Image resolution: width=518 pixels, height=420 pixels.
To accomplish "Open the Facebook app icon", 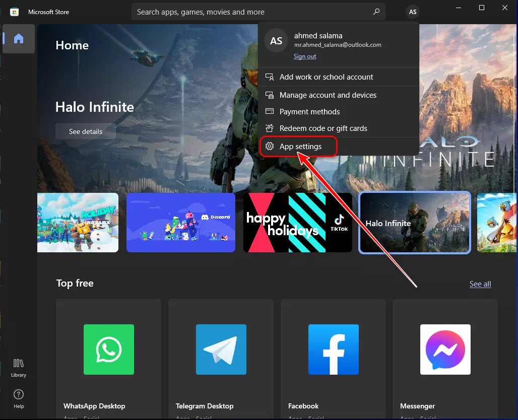I will [x=334, y=349].
